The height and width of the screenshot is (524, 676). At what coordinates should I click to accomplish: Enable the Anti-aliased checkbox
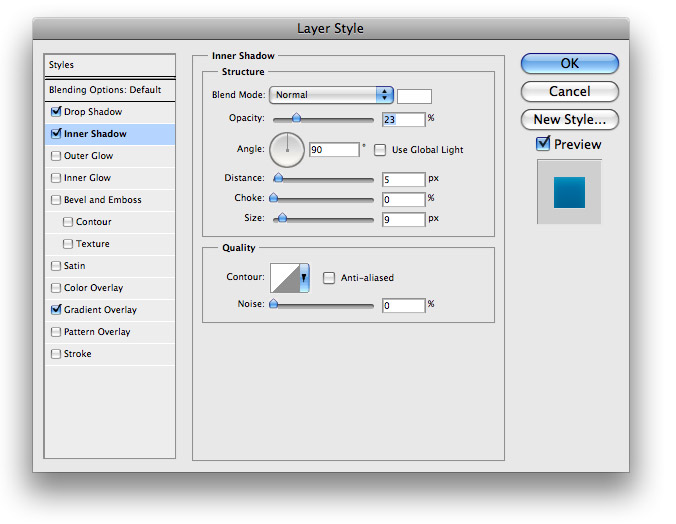click(329, 277)
